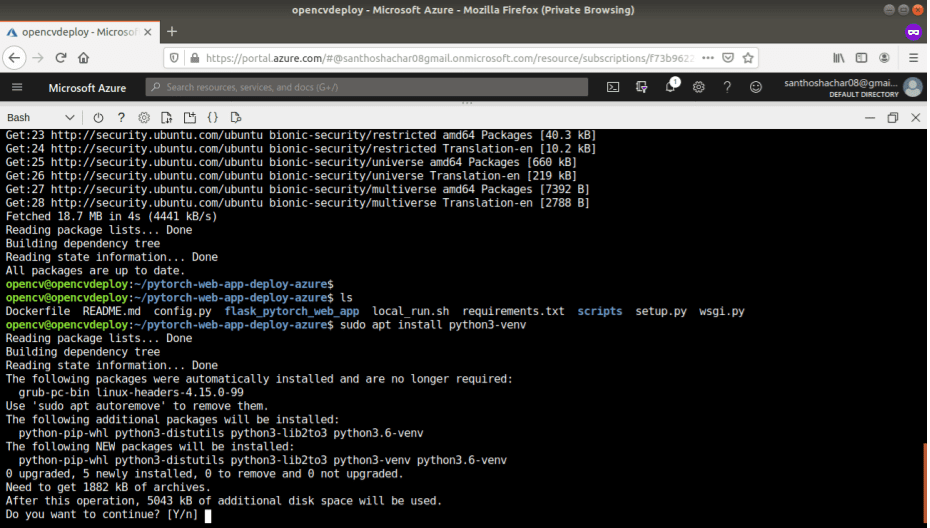
Task: Close the opencvdeploy tab
Action: point(148,32)
